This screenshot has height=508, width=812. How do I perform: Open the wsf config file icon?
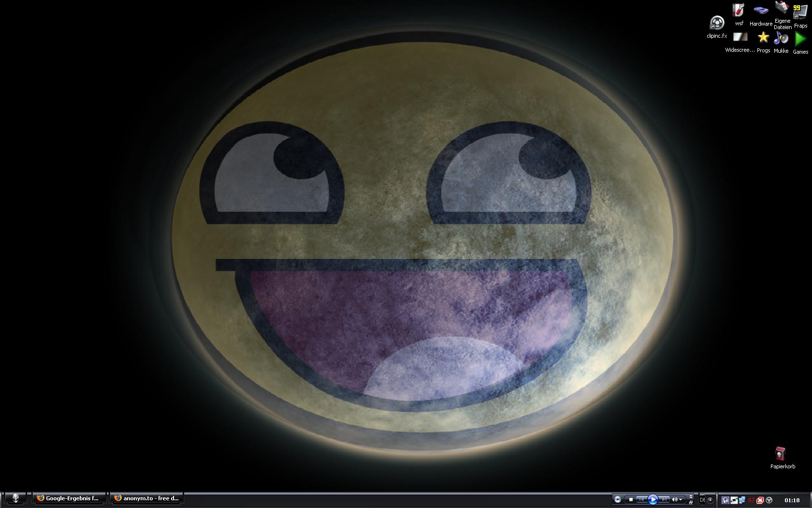(x=739, y=11)
